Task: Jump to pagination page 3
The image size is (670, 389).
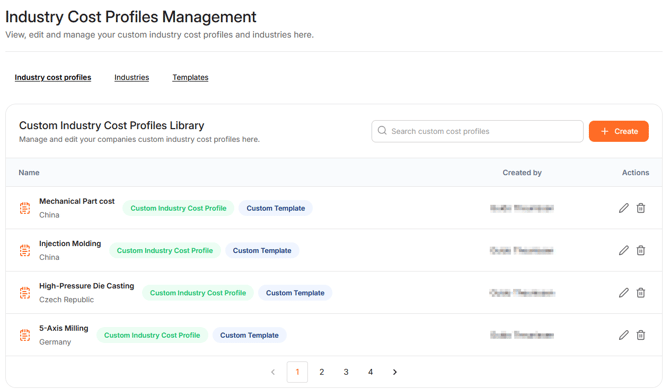Action: [346, 372]
